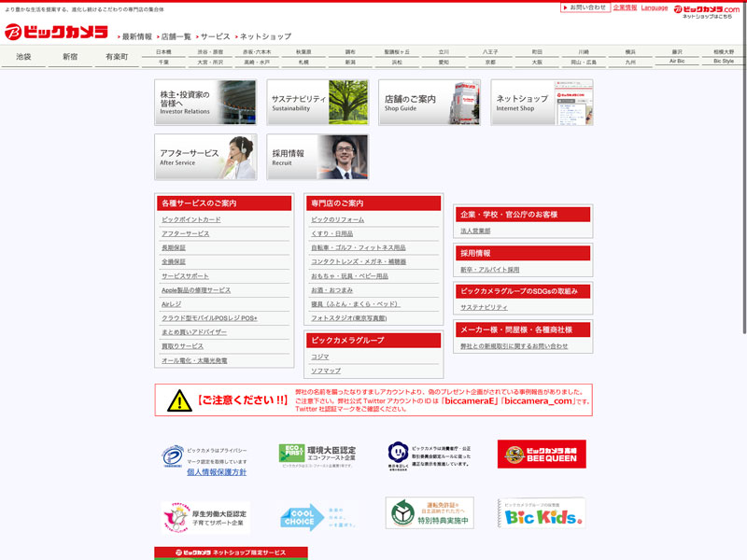The image size is (747, 560).
Task: Open the Language link
Action: [654, 7]
